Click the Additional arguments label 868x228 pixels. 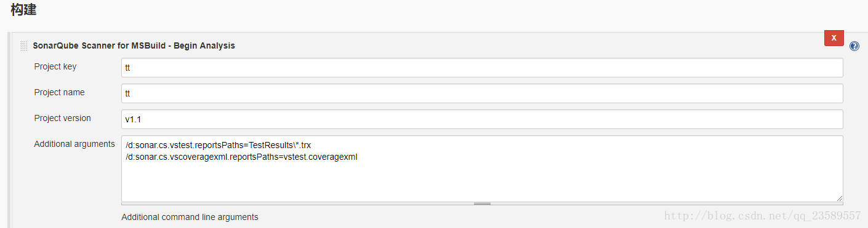(x=74, y=144)
